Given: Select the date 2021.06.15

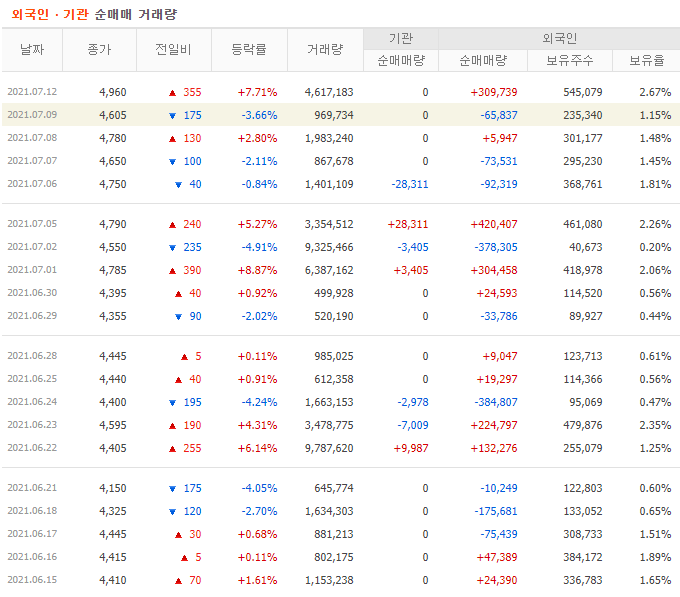Looking at the screenshot, I should point(32,580).
